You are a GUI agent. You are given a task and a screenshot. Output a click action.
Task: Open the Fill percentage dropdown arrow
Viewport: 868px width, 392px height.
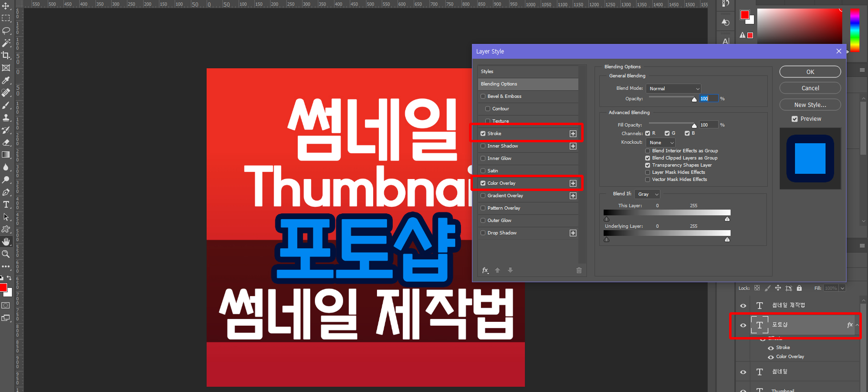click(x=842, y=288)
